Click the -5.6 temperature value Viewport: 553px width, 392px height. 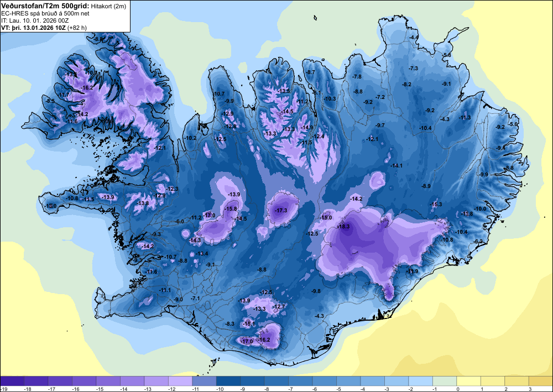click(x=513, y=124)
